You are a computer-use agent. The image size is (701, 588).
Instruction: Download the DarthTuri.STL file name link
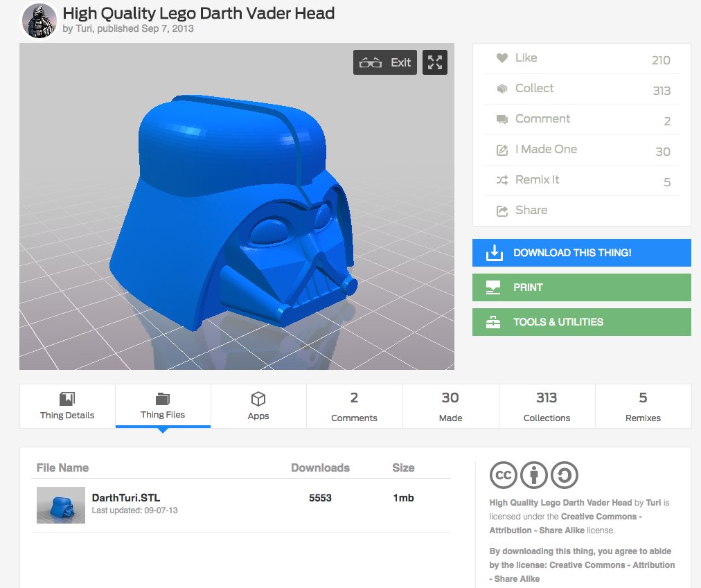[126, 498]
